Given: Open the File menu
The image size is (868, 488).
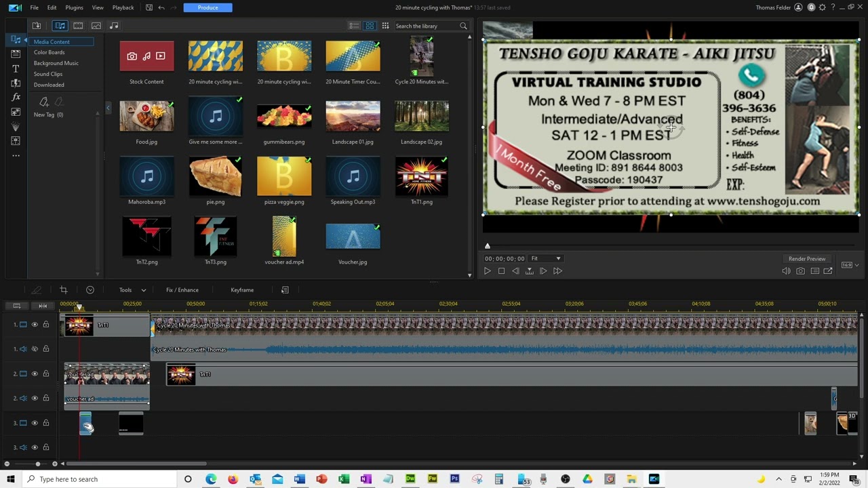Looking at the screenshot, I should 34,7.
